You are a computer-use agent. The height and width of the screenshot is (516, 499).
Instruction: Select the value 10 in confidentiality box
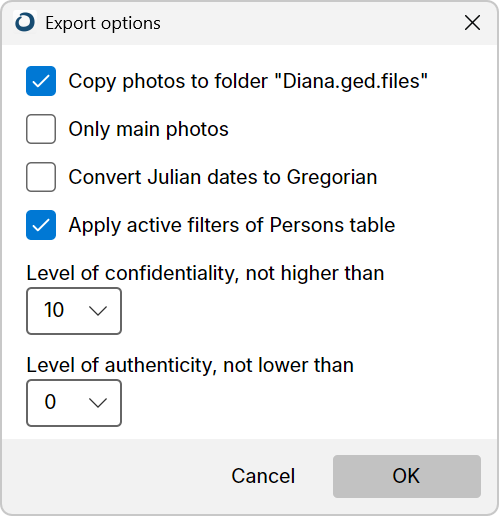tap(54, 310)
